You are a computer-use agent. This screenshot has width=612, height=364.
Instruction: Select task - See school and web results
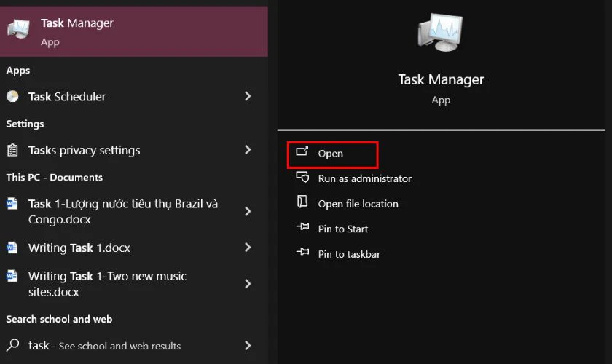coord(134,345)
